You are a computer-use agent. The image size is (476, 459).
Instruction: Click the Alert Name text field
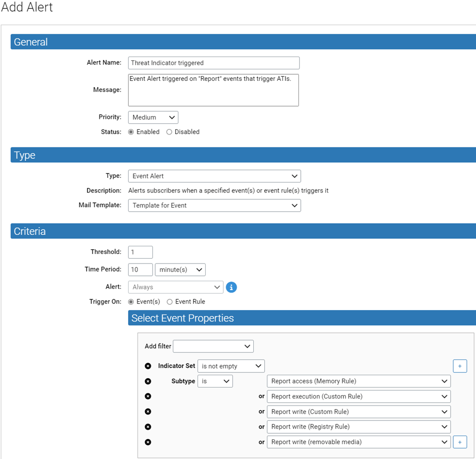pyautogui.click(x=214, y=63)
